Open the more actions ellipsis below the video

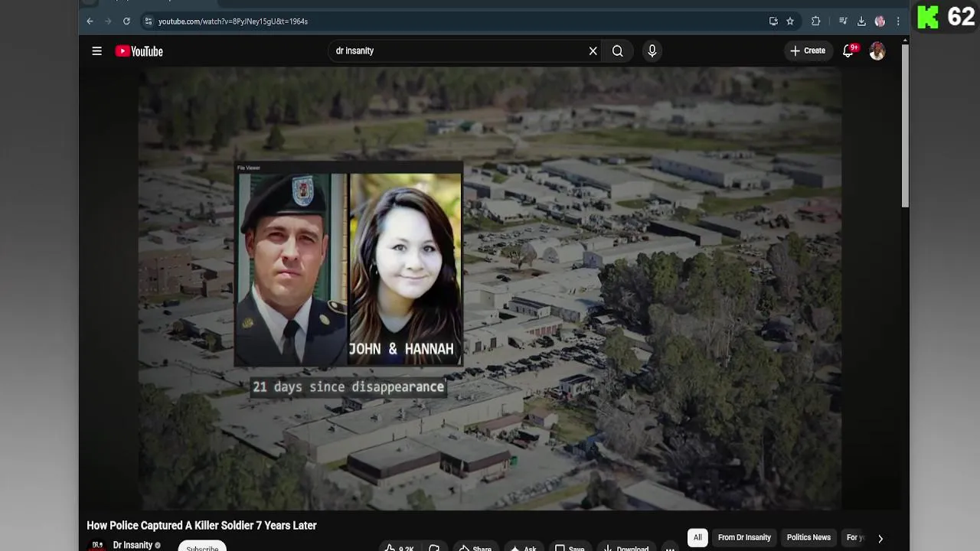(x=670, y=547)
